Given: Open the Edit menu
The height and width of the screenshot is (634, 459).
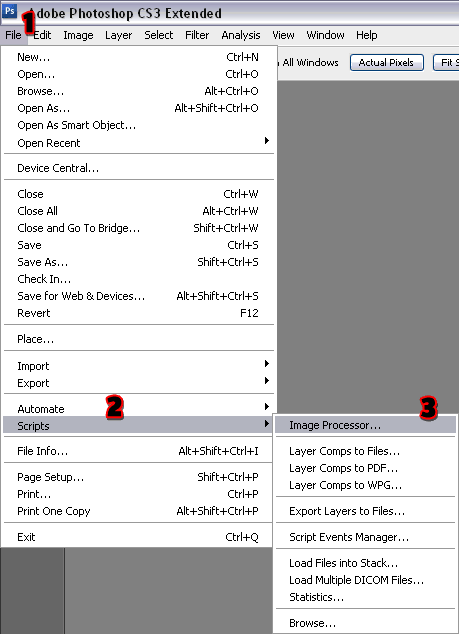Looking at the screenshot, I should tap(42, 35).
